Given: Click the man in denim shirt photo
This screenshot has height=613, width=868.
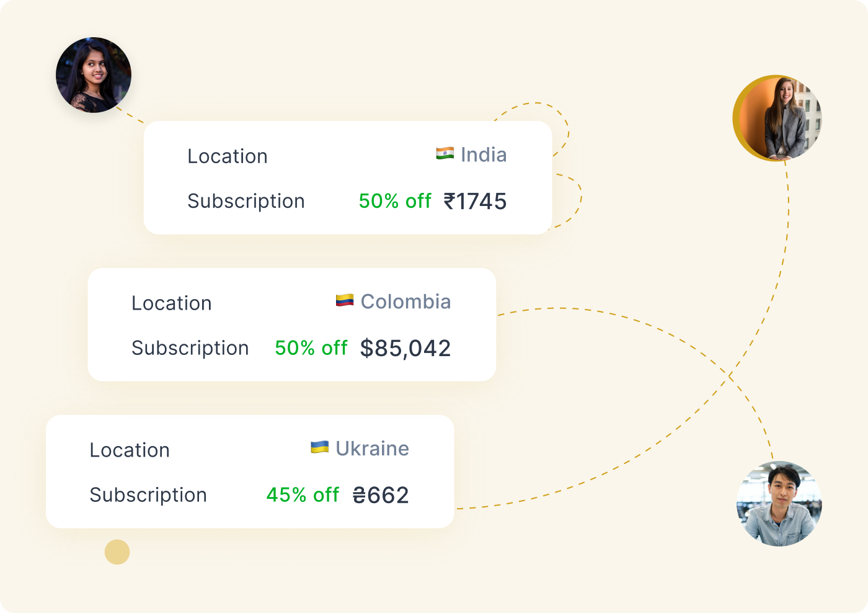Looking at the screenshot, I should pos(779,503).
